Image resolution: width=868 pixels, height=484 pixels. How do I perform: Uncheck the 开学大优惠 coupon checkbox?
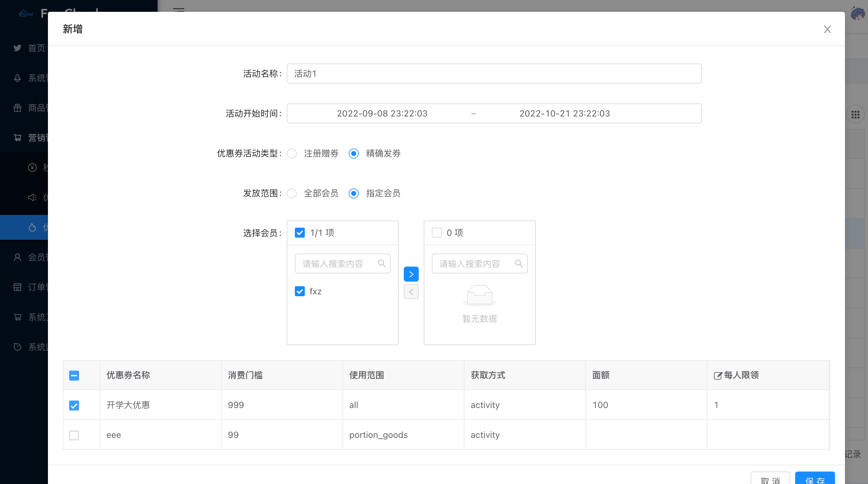(74, 405)
